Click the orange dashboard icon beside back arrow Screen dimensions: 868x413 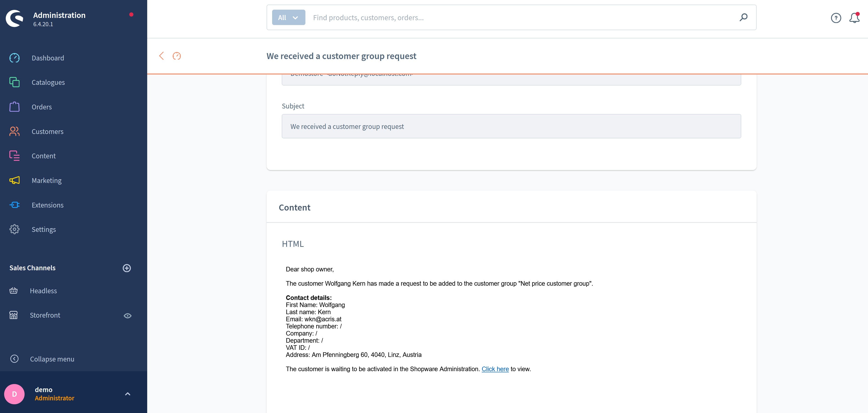click(x=177, y=56)
